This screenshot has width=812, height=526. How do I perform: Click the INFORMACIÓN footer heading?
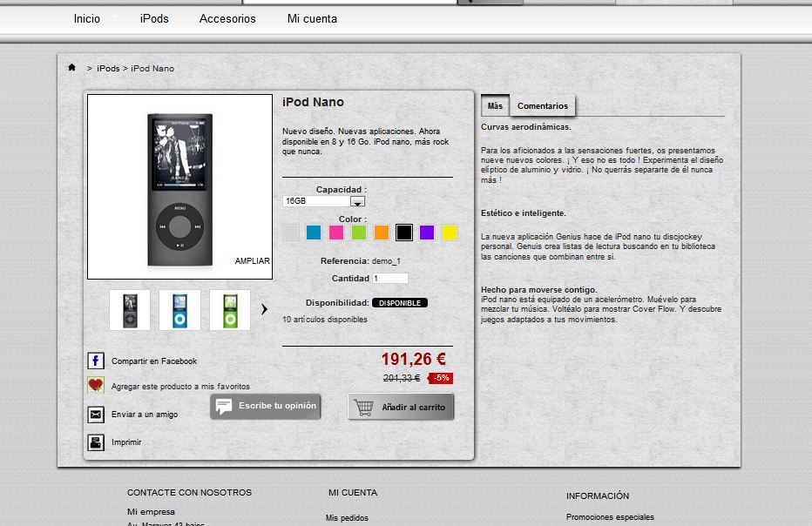point(598,496)
